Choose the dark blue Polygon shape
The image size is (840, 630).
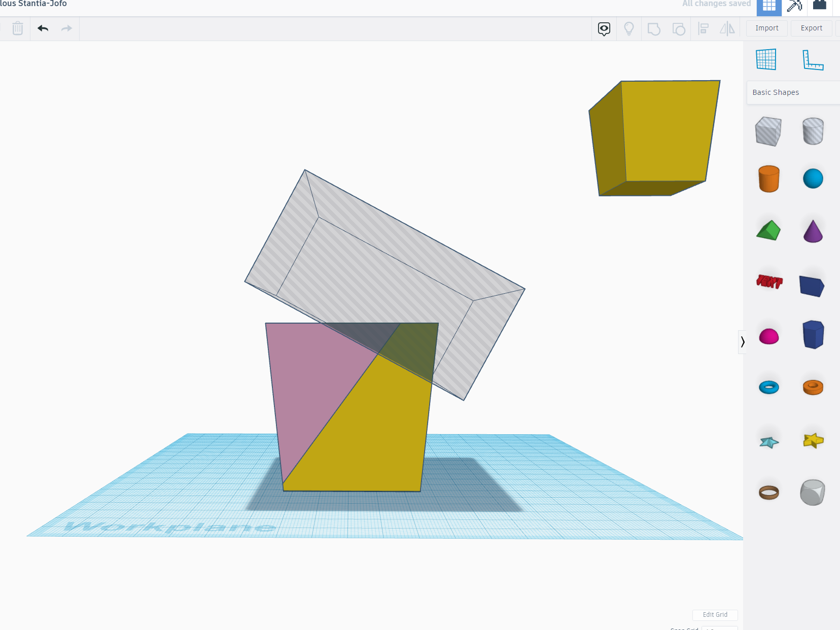[814, 335]
